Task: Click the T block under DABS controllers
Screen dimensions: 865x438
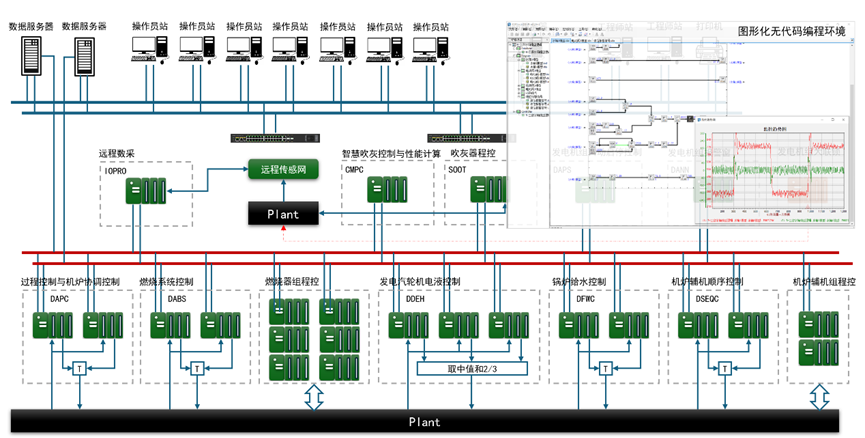Action: point(198,369)
